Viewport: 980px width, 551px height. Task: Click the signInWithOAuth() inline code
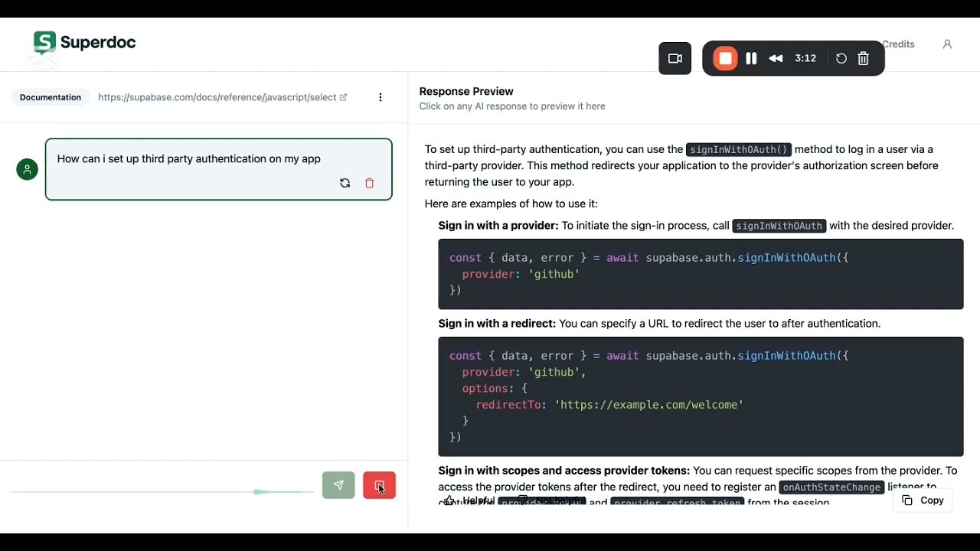tap(739, 150)
